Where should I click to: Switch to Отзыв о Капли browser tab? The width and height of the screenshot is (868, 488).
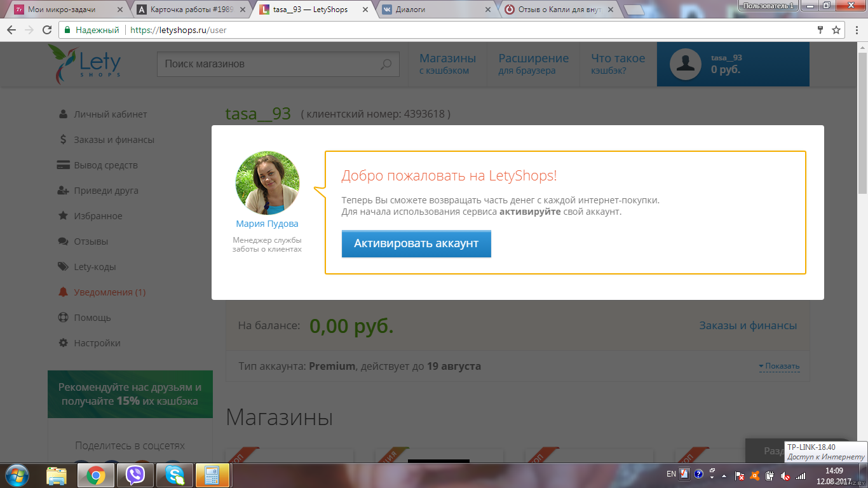coord(558,10)
